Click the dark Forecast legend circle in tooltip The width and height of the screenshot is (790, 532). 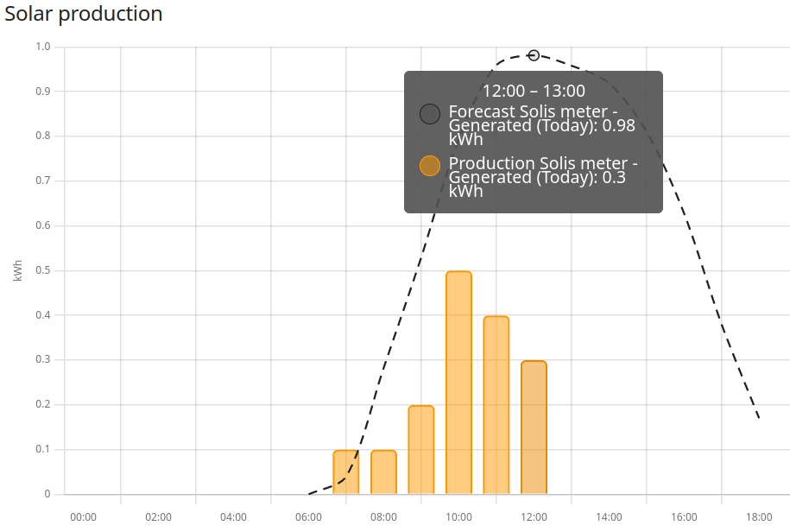[x=430, y=114]
